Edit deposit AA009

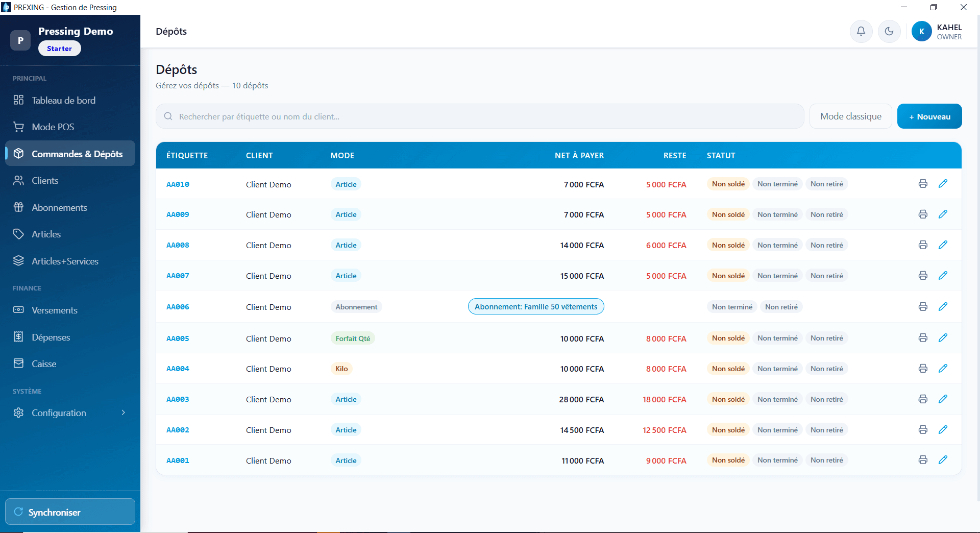pyautogui.click(x=943, y=214)
